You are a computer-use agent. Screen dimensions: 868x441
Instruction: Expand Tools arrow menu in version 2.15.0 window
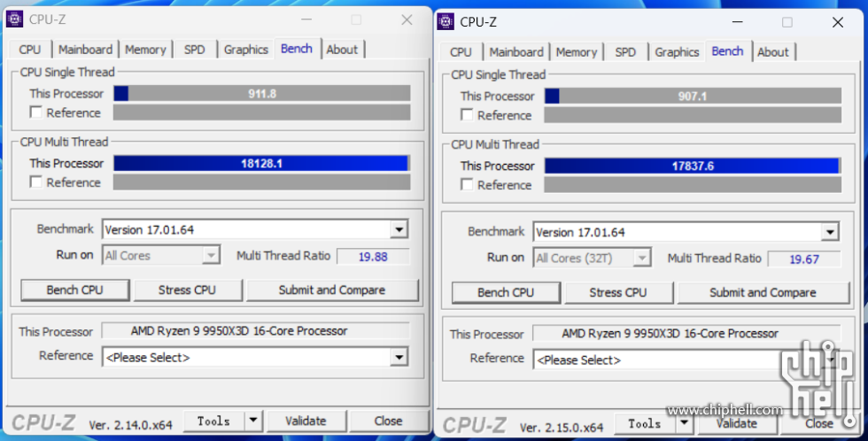pyautogui.click(x=684, y=423)
